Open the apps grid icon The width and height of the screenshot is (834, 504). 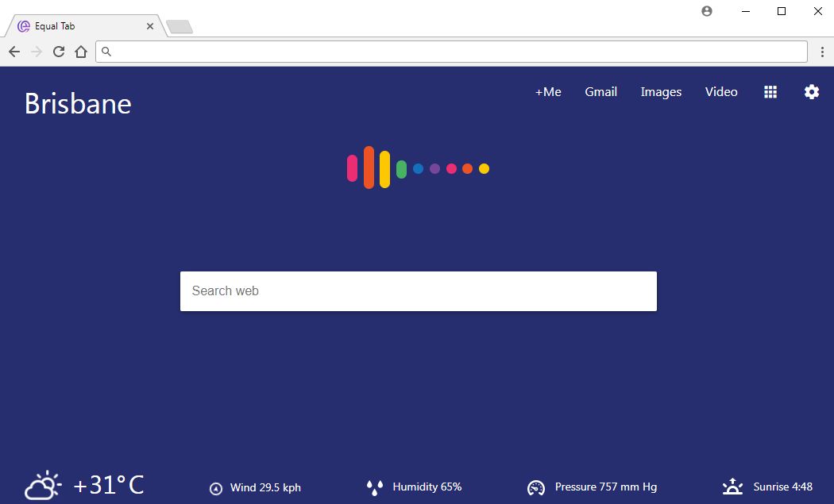coord(770,92)
